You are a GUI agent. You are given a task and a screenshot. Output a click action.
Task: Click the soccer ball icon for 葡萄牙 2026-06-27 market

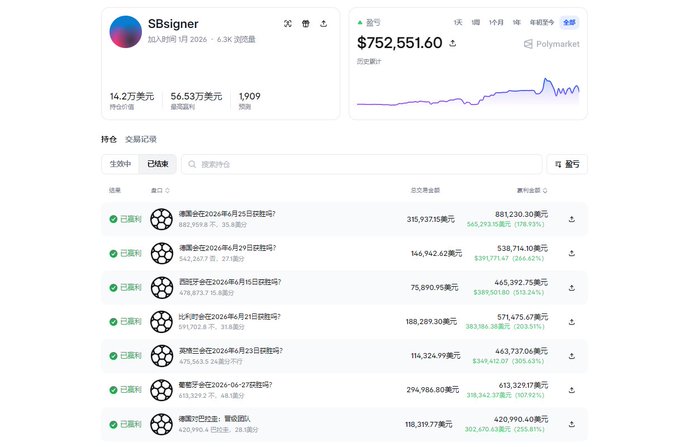[x=161, y=390]
